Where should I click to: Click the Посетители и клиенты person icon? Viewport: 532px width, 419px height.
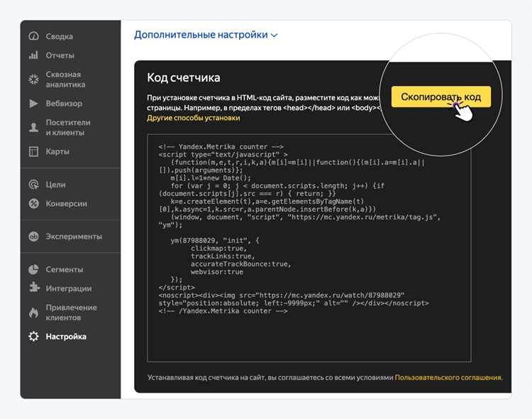pos(33,127)
